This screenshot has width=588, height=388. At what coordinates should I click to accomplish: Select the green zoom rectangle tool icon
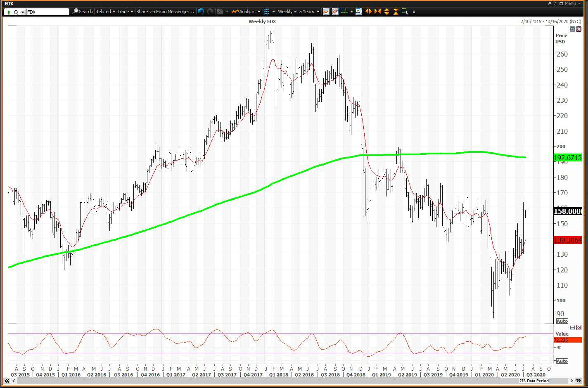pyautogui.click(x=405, y=12)
